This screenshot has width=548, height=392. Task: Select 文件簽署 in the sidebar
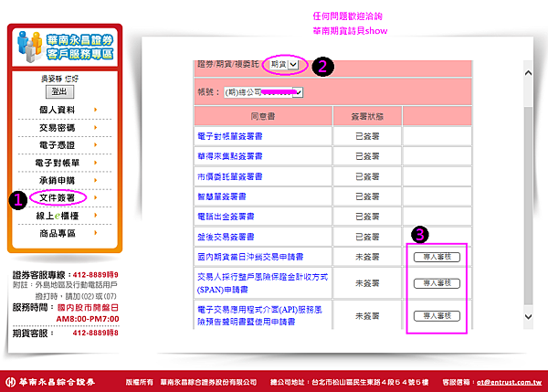57,198
